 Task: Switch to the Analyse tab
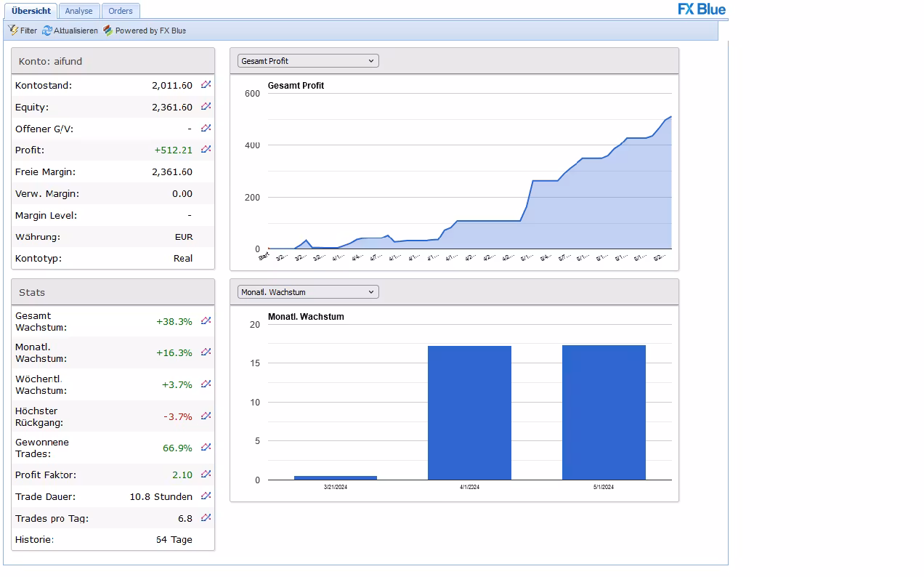coord(78,11)
